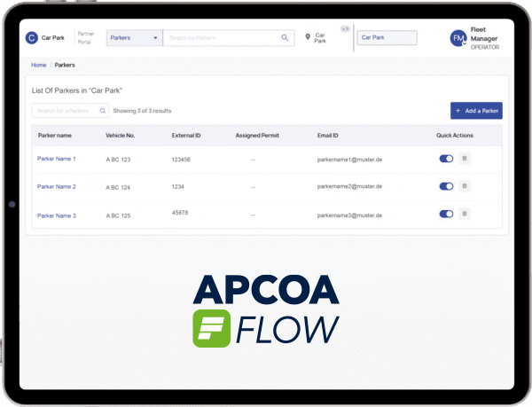Open the Fleet Manager profile avatar
532x407 pixels.
458,39
